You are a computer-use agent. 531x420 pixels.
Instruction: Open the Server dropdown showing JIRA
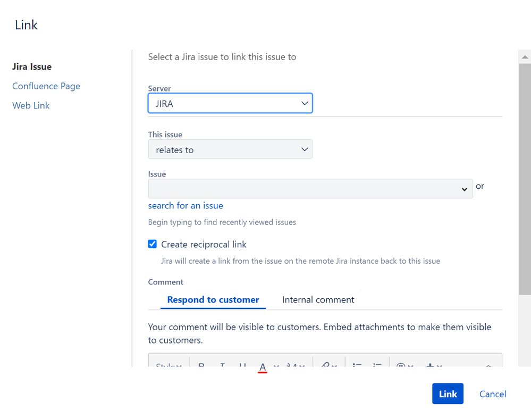[230, 103]
